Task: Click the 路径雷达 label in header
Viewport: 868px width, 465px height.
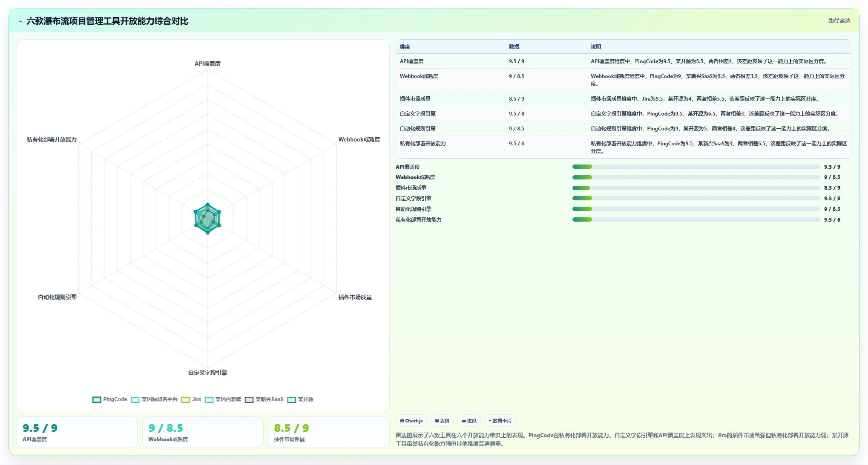Action: click(x=839, y=20)
